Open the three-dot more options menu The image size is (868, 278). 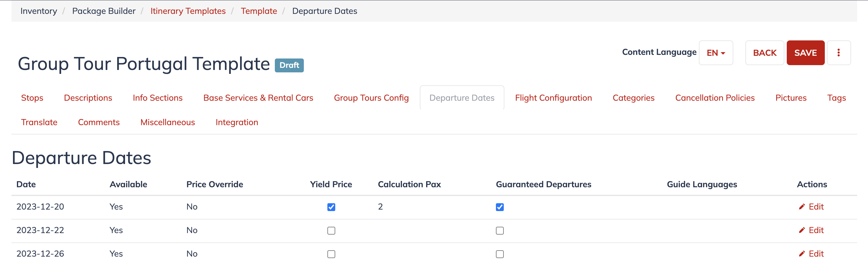pos(838,53)
